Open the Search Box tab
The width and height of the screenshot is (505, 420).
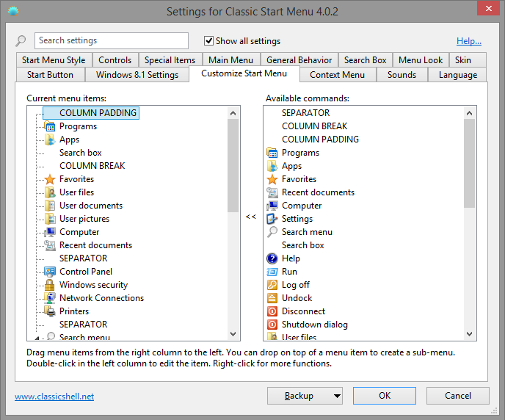(x=366, y=60)
